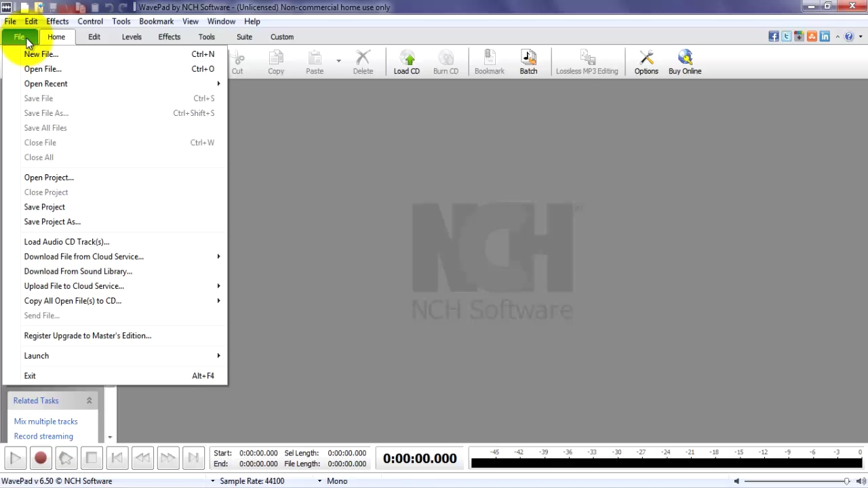Open the Batch converter tool
The width and height of the screenshot is (868, 488).
(528, 62)
